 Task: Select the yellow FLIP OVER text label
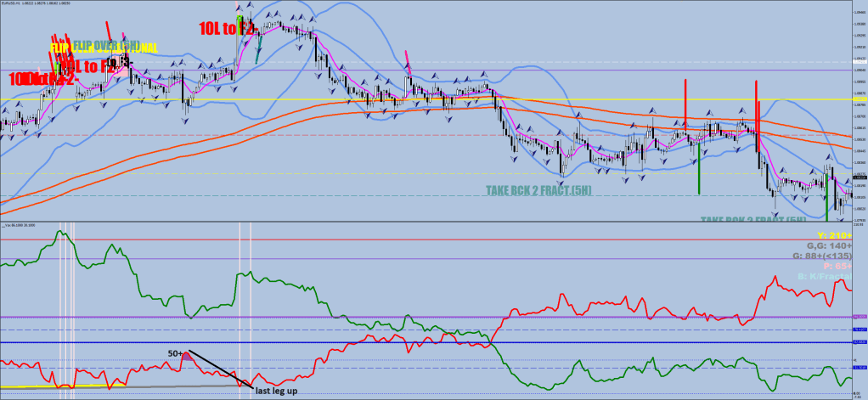pos(109,46)
